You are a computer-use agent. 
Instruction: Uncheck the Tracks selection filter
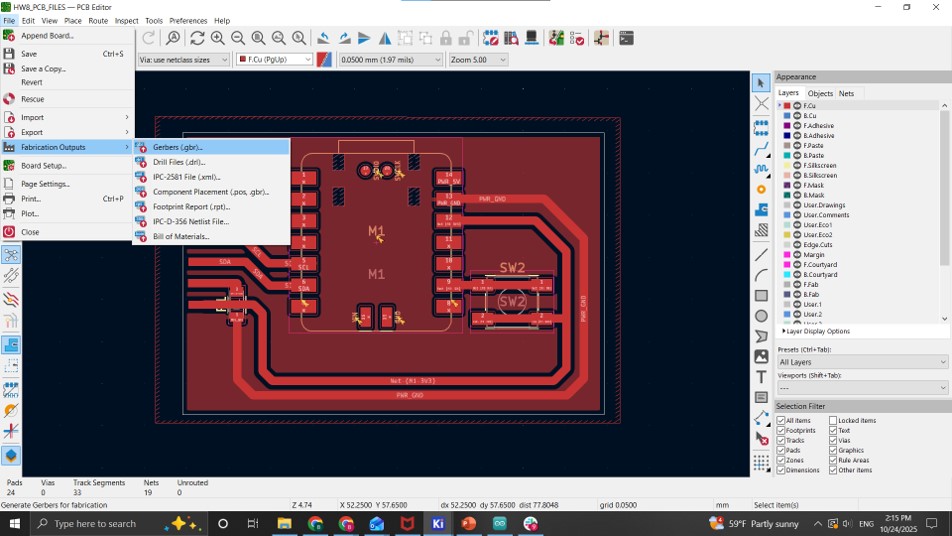781,440
